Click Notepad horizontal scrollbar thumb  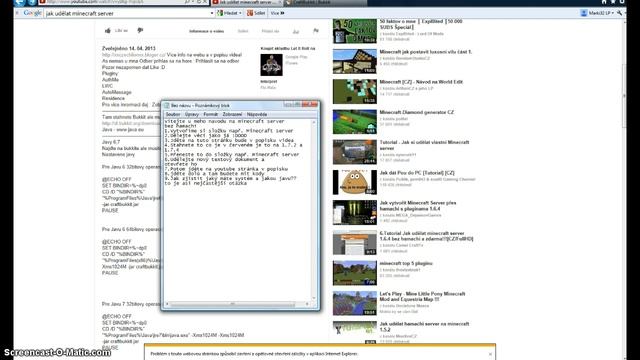tap(232, 304)
